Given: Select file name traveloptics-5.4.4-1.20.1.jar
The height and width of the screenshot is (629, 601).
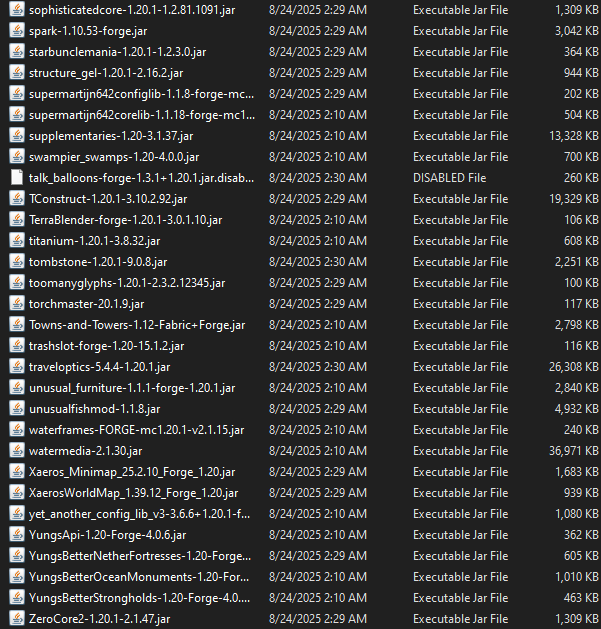Looking at the screenshot, I should click(99, 367).
